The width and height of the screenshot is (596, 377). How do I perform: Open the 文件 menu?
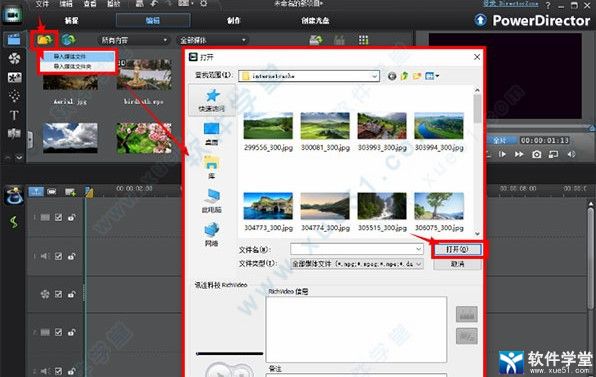(x=42, y=4)
